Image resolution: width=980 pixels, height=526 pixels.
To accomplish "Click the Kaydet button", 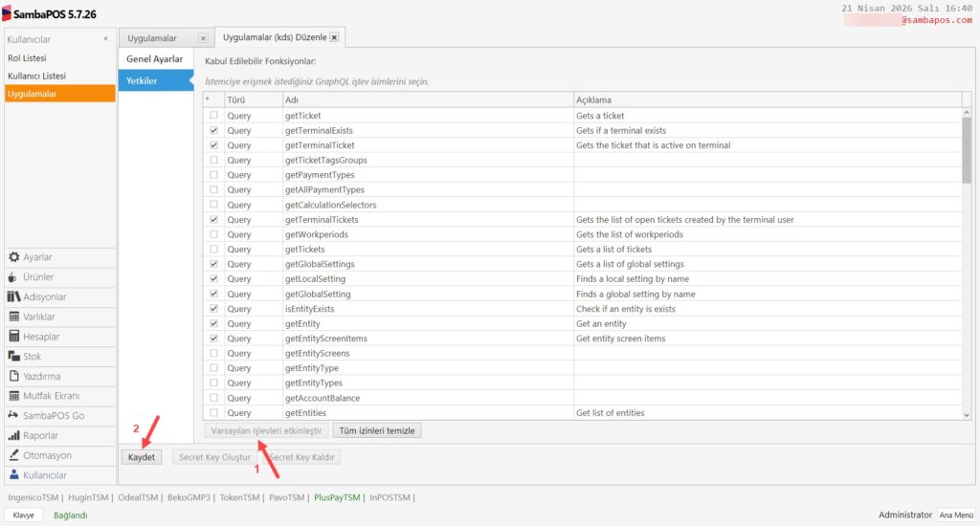I will click(142, 456).
